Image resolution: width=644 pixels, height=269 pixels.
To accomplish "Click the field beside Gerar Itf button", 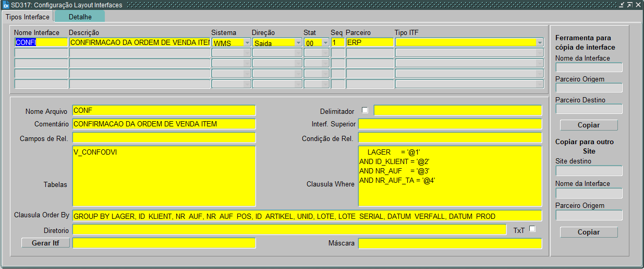I will tap(164, 243).
